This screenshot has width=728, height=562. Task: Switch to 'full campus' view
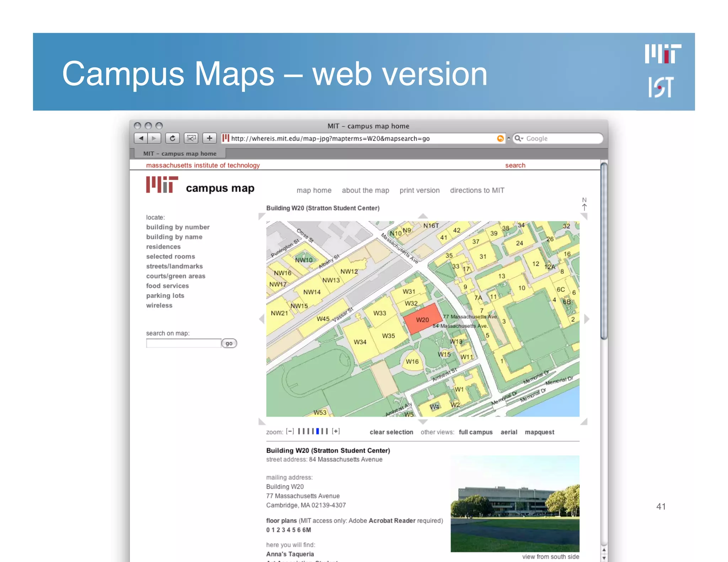[476, 432]
